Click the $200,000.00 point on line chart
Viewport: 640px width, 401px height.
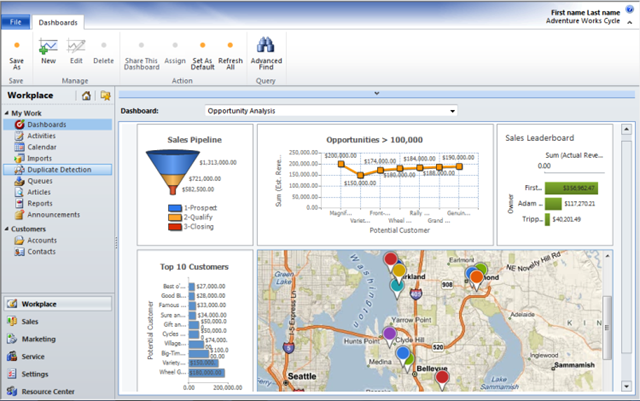(x=341, y=164)
